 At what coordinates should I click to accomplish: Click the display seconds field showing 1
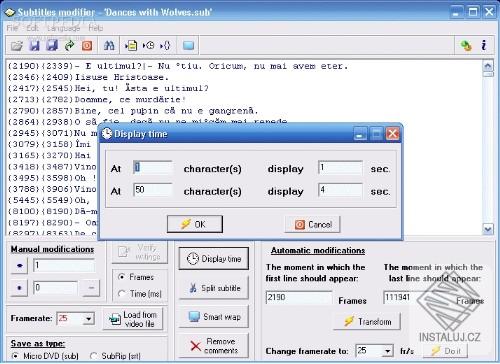340,168
